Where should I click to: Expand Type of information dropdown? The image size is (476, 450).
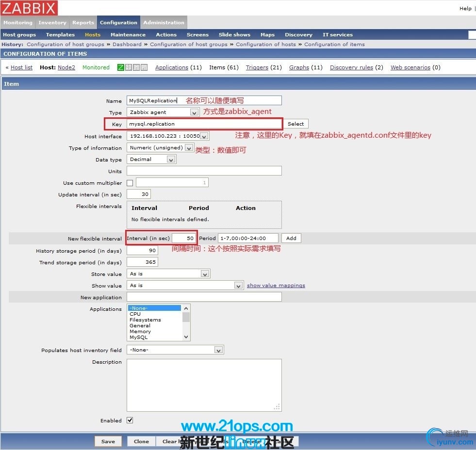point(160,148)
